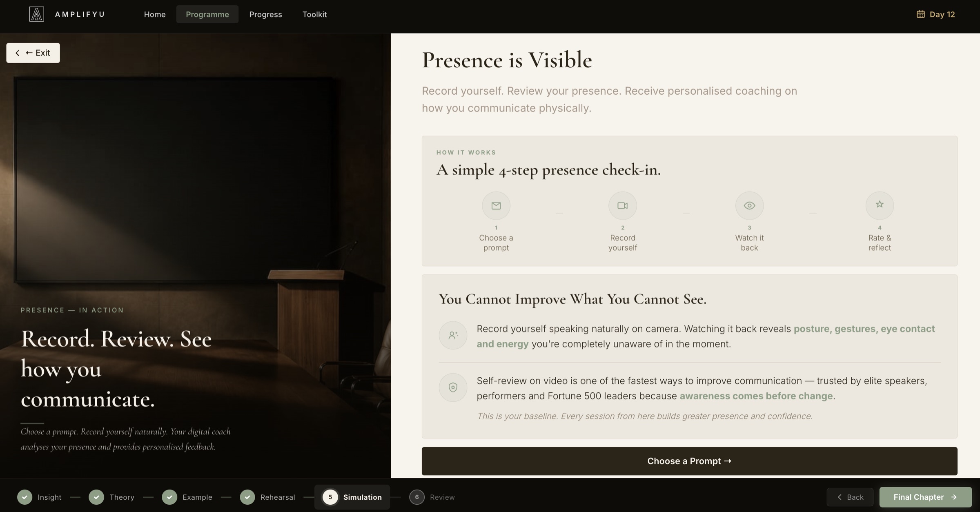
Task: Click the video camera icon for Record yourself
Action: (x=623, y=205)
